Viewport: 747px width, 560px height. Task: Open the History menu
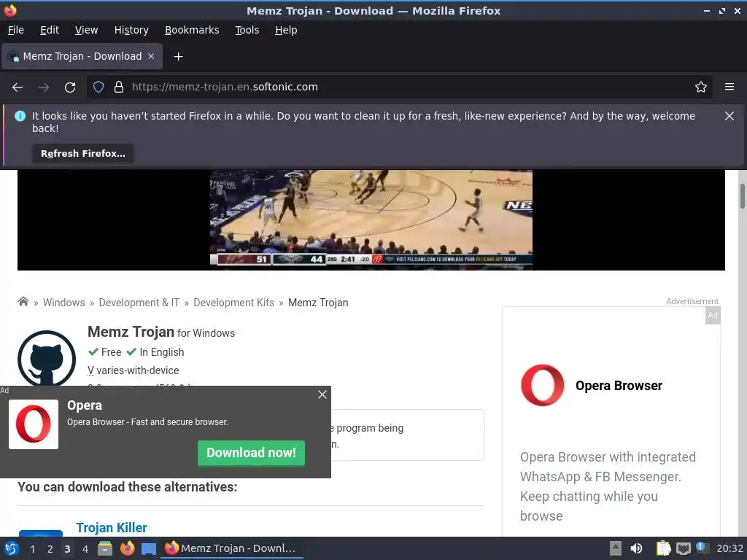click(131, 30)
